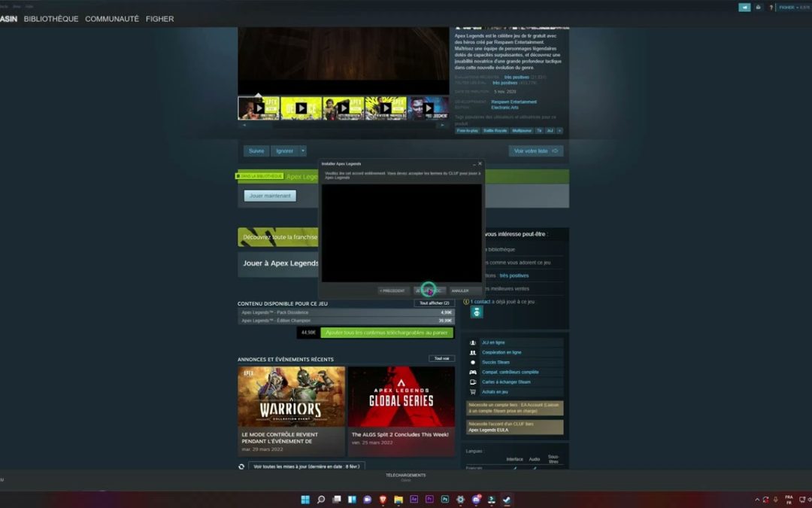Click the cart icon for Achats en jeu
The width and height of the screenshot is (812, 508).
click(x=473, y=392)
